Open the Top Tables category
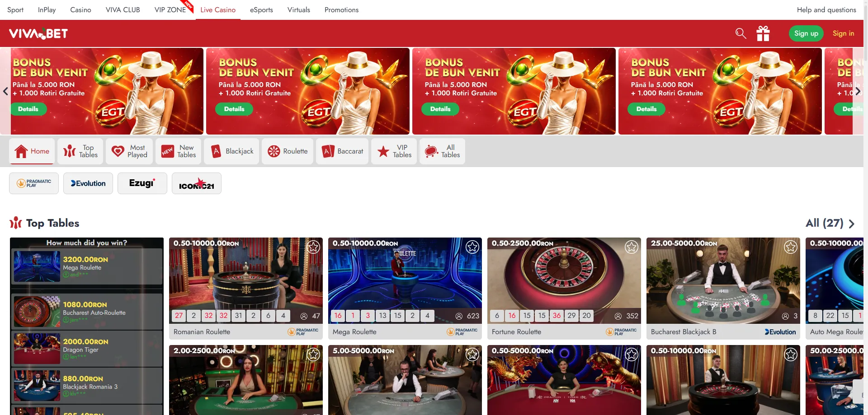This screenshot has width=868, height=415. tap(80, 151)
